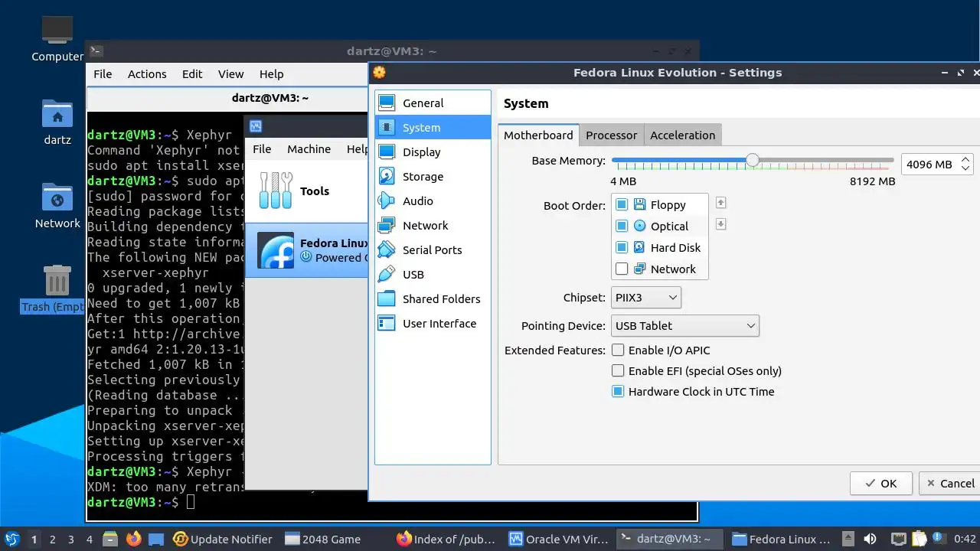Increase base memory with stepper up arrow

965,159
